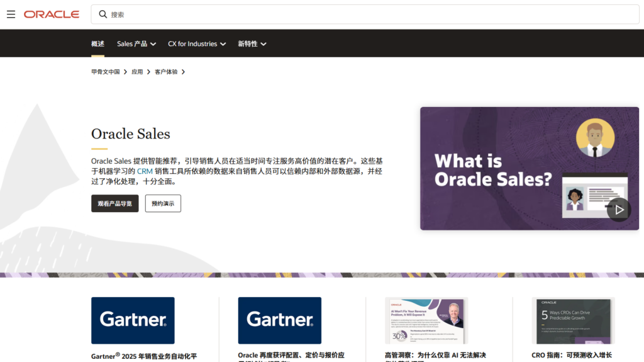Open CRO 指南：可预测收入增长 link
Viewport: 644px width, 362px height.
(572, 355)
